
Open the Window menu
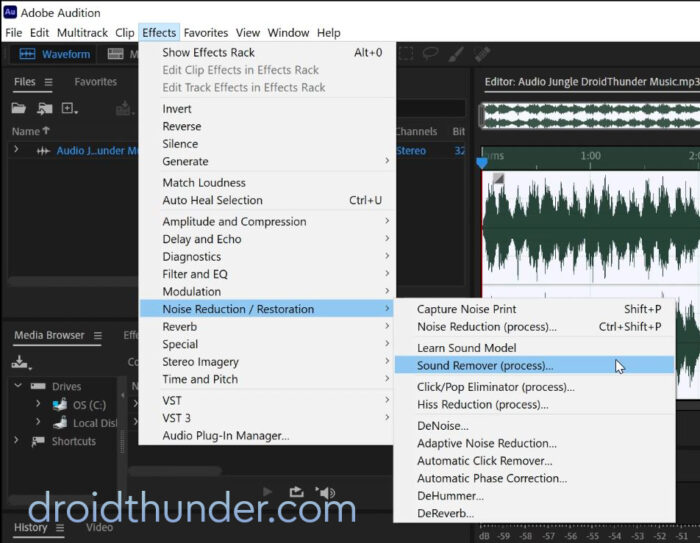coord(288,33)
